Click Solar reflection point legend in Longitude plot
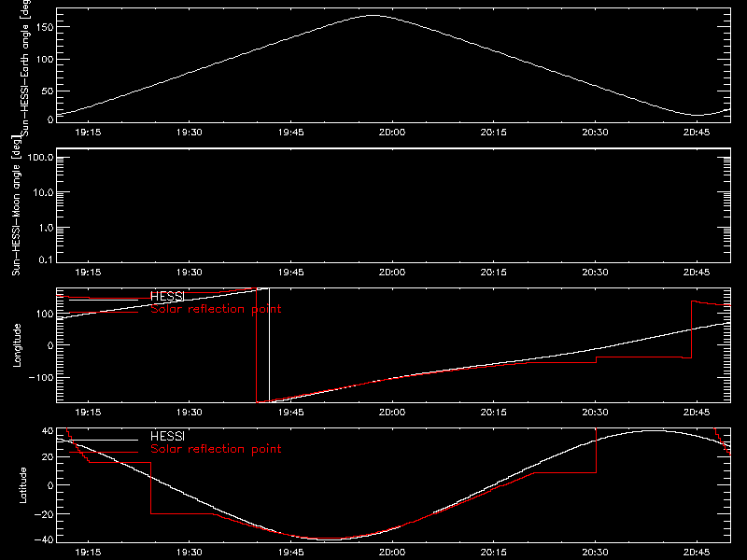 point(216,309)
